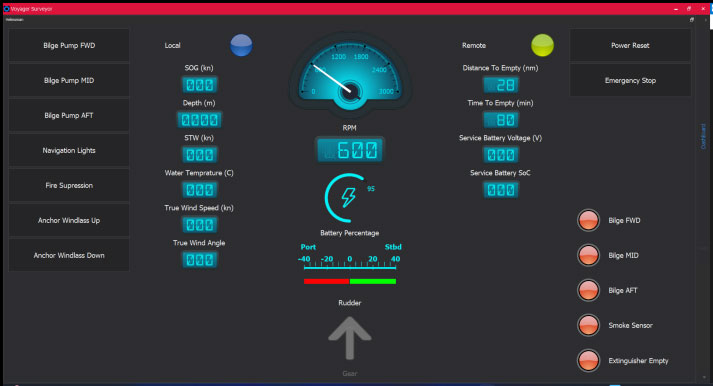
Task: Toggle the Fire Supression button
Action: coord(69,185)
